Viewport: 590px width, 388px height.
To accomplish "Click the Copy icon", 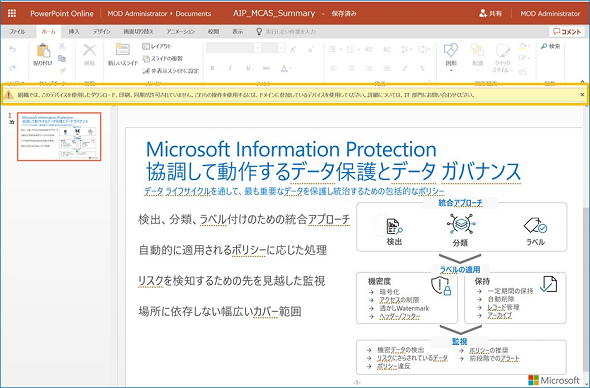I will click(62, 58).
